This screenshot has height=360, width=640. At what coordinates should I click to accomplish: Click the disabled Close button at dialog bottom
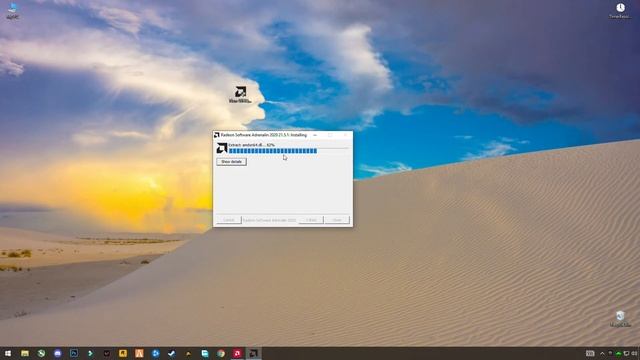(x=337, y=220)
